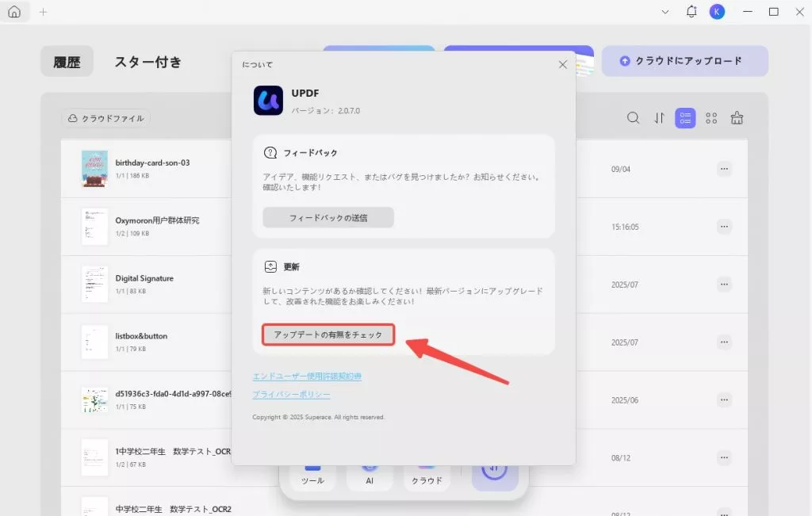The image size is (812, 516).
Task: Open the K user account avatar
Action: click(x=717, y=11)
